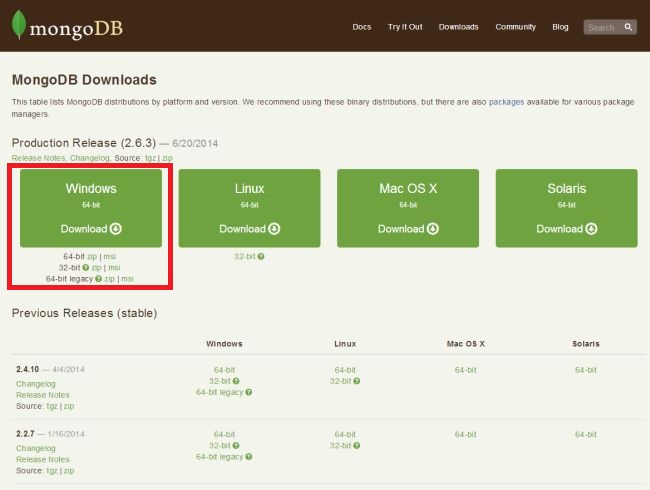Download 2.4.10 Linux 64-bit
The image size is (650, 490).
click(345, 370)
